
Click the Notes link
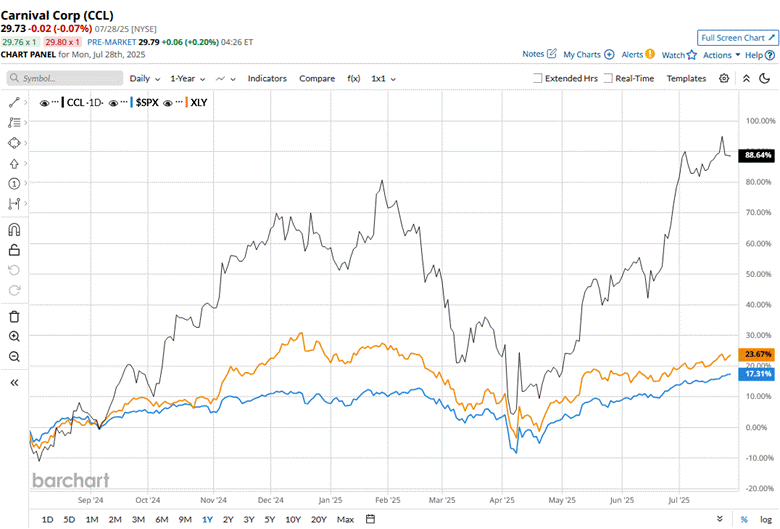coord(533,54)
